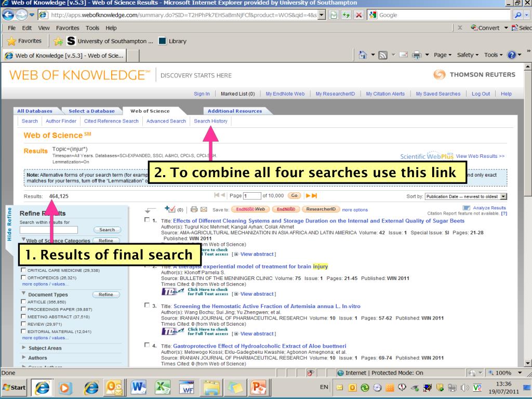Open the zoom level 100% dropdown
This screenshot has width=532, height=399.
[x=520, y=373]
